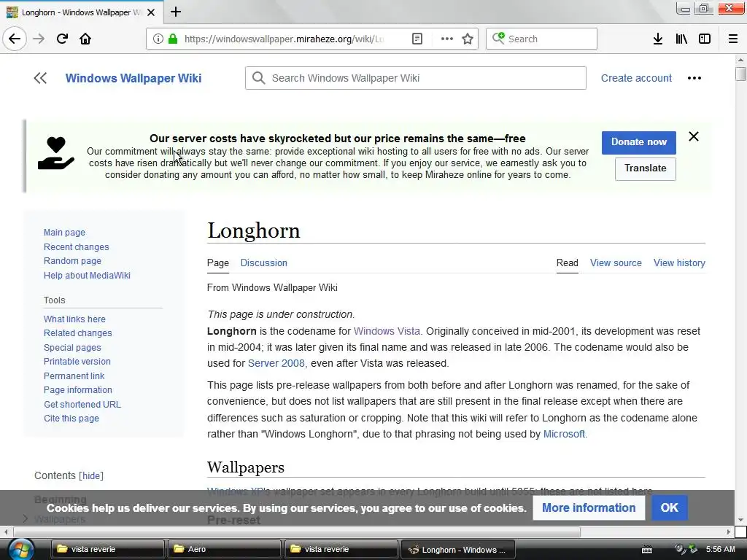Open What links here tool

click(74, 319)
